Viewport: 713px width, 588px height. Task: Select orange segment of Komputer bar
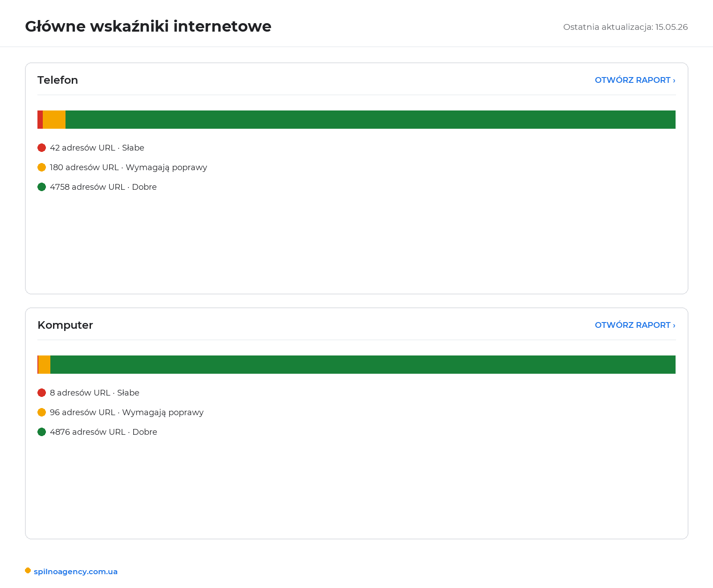coord(44,365)
